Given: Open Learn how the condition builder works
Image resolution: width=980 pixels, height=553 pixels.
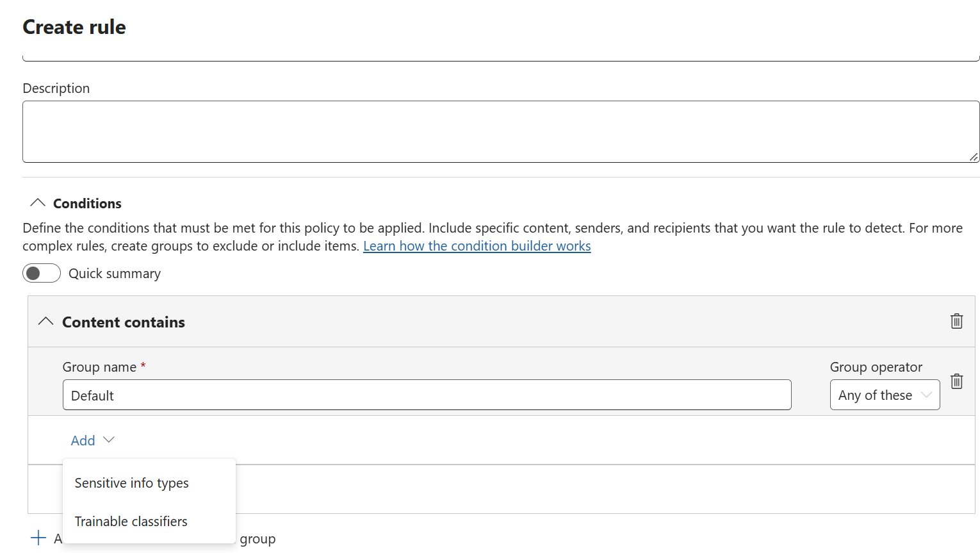Looking at the screenshot, I should click(477, 246).
